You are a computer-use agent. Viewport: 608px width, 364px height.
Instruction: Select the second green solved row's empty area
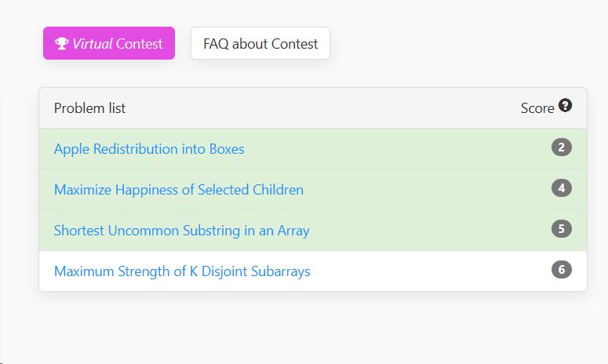click(x=427, y=190)
